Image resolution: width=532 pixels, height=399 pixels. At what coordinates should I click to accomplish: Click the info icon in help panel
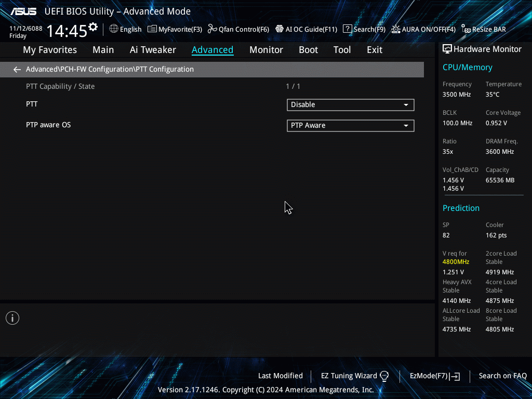pyautogui.click(x=12, y=318)
